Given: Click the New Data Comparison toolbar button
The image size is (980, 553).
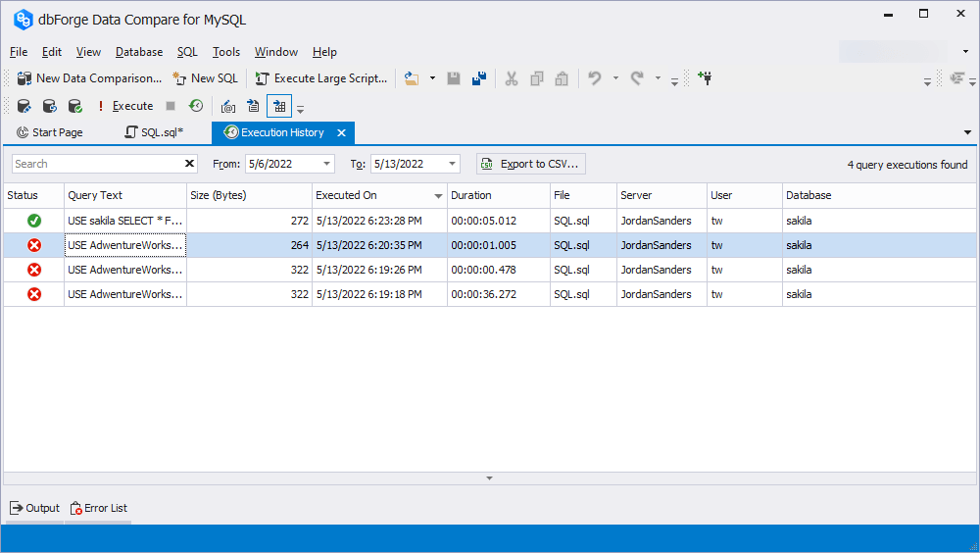Looking at the screenshot, I should point(89,78).
